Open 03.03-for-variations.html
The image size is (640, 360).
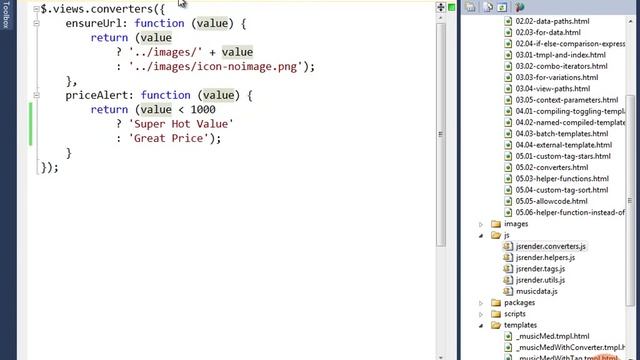pos(557,77)
